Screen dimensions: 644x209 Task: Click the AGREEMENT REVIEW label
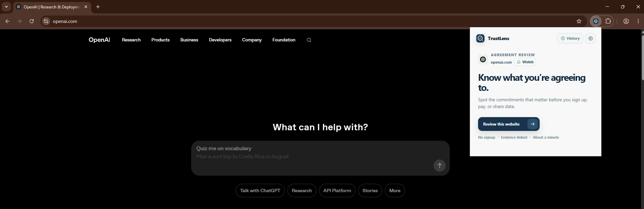513,55
